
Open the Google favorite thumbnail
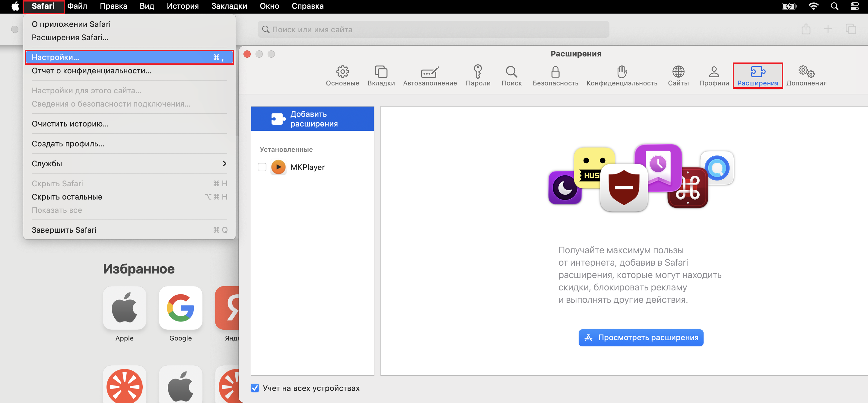coord(180,308)
